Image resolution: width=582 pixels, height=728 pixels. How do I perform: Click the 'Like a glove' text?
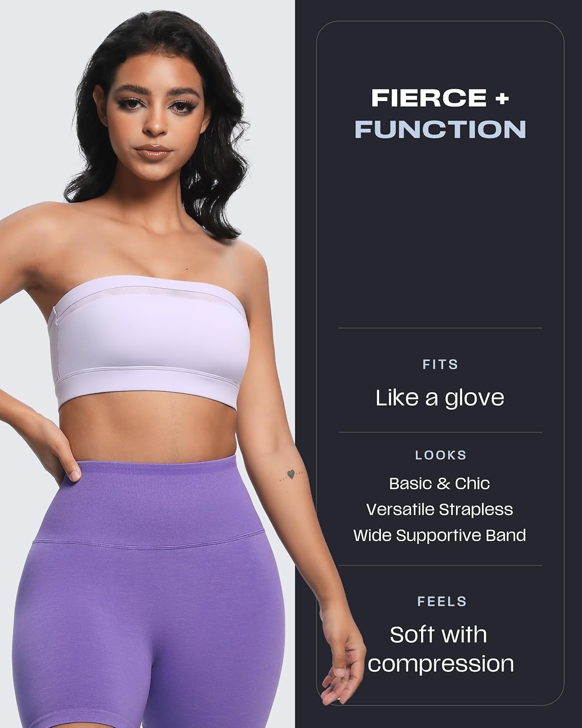pos(440,397)
